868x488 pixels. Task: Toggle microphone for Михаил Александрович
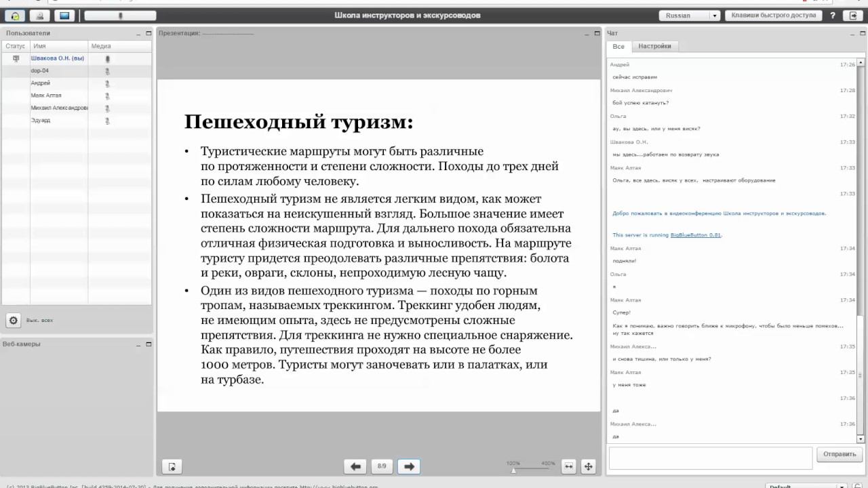coord(107,108)
